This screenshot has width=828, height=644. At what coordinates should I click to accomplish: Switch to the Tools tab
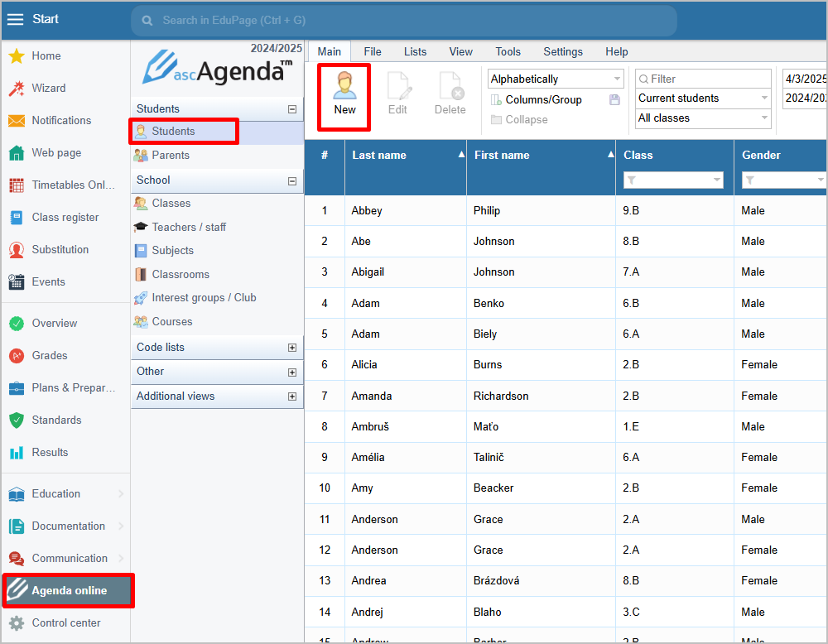tap(508, 51)
